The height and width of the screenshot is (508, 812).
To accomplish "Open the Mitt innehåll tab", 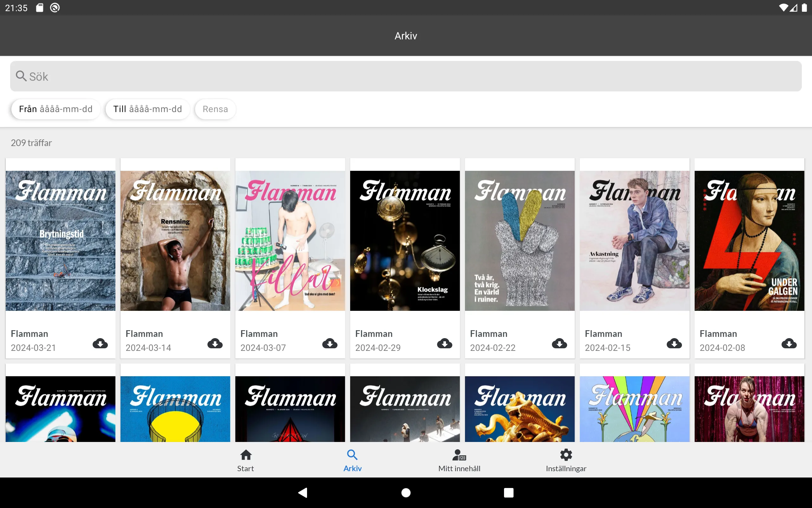I will [x=459, y=460].
